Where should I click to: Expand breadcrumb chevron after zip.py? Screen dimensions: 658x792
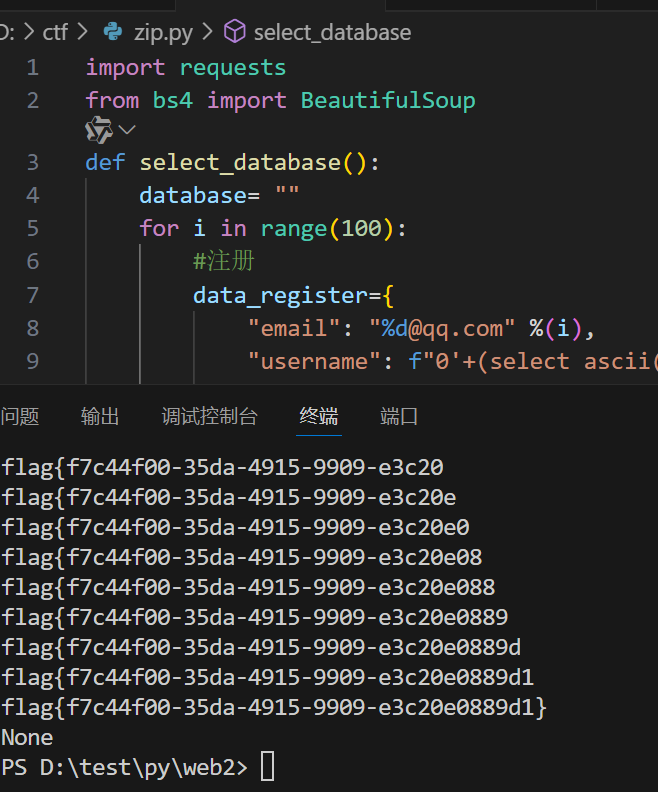pyautogui.click(x=207, y=32)
